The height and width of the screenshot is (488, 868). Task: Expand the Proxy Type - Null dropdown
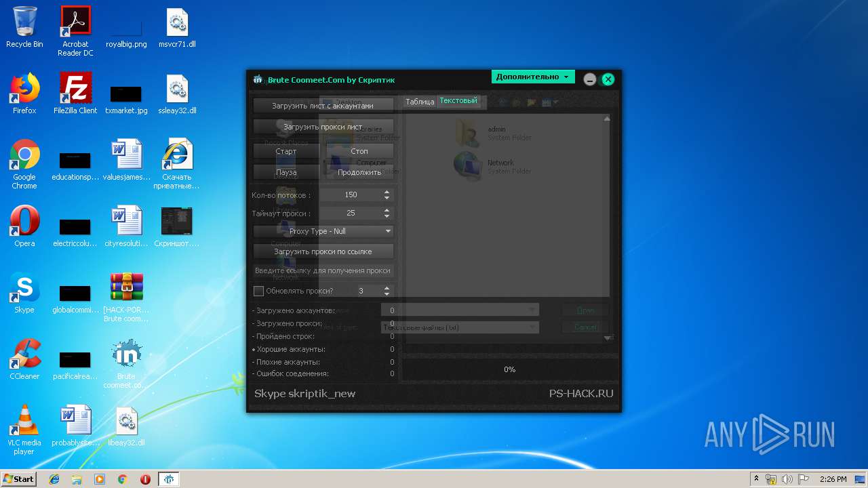click(323, 231)
